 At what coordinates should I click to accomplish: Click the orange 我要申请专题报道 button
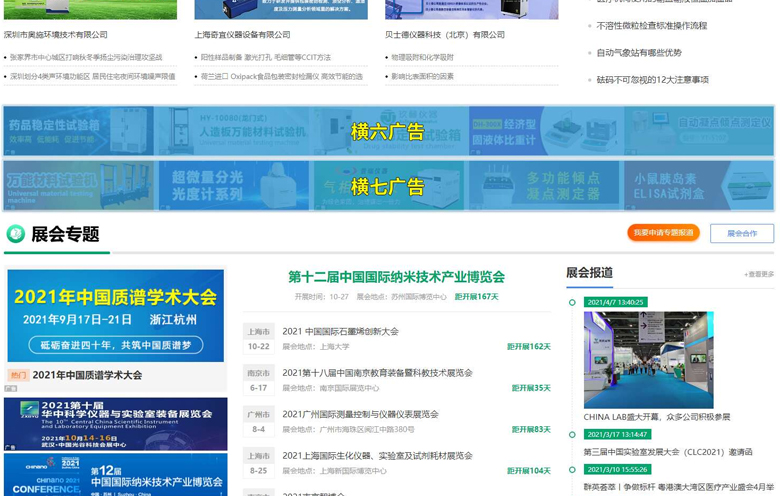click(x=663, y=233)
